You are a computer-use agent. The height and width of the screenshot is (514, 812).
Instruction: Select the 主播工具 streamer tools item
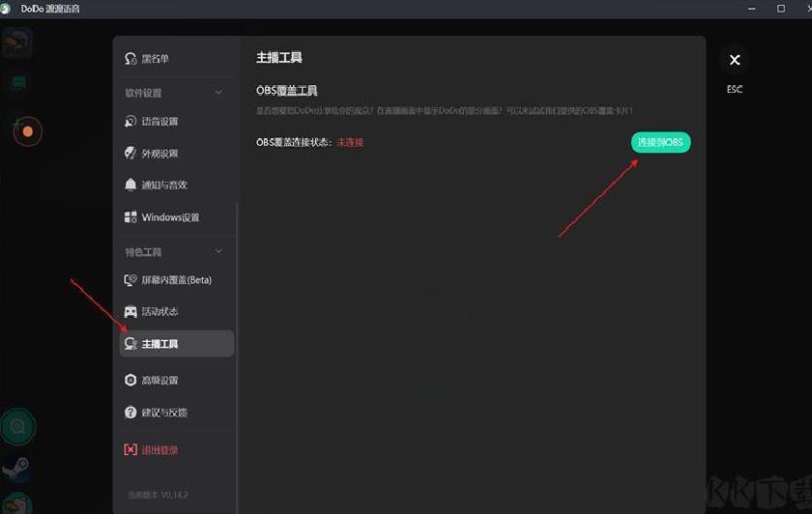click(177, 344)
